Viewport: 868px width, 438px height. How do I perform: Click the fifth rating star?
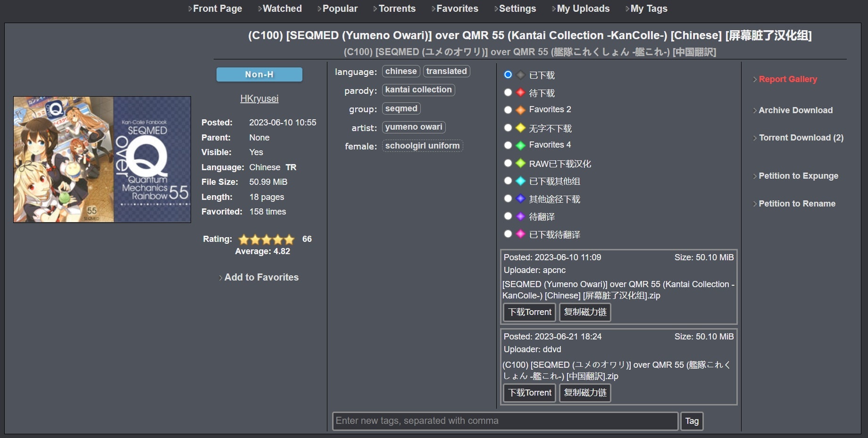coord(288,240)
